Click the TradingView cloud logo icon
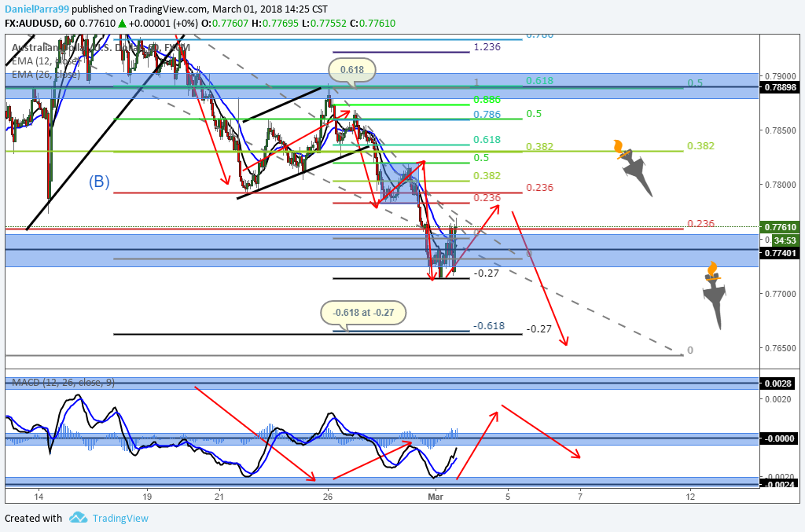Viewport: 805px width, 532px height. coord(78,517)
